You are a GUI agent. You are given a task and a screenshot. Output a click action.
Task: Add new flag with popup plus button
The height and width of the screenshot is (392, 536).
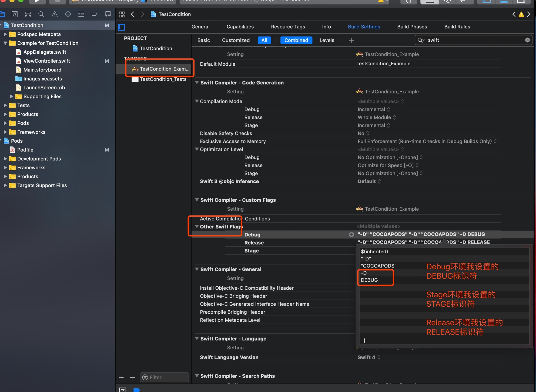tap(364, 341)
